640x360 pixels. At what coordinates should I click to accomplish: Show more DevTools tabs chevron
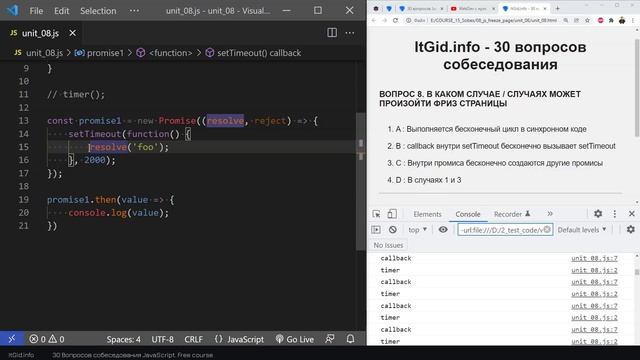click(550, 214)
